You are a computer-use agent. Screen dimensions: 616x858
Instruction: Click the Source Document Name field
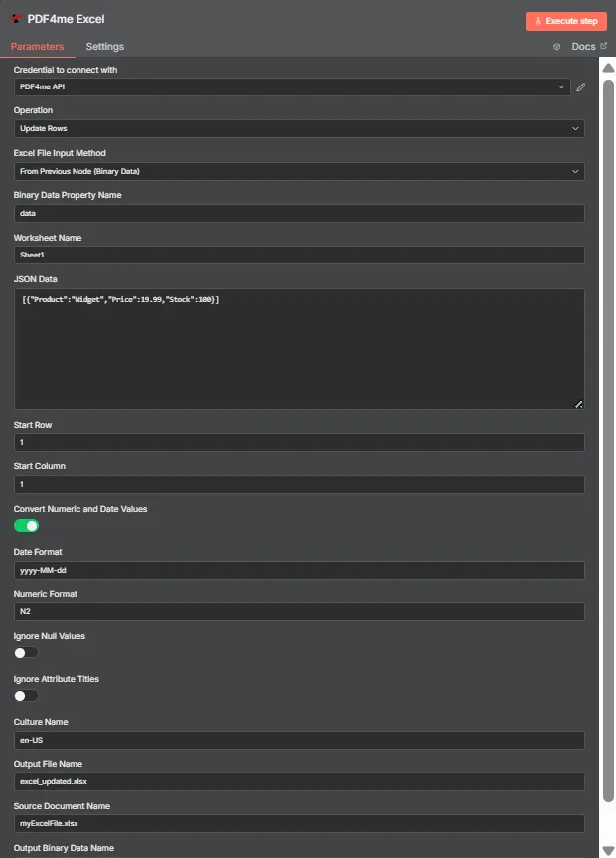coord(299,823)
